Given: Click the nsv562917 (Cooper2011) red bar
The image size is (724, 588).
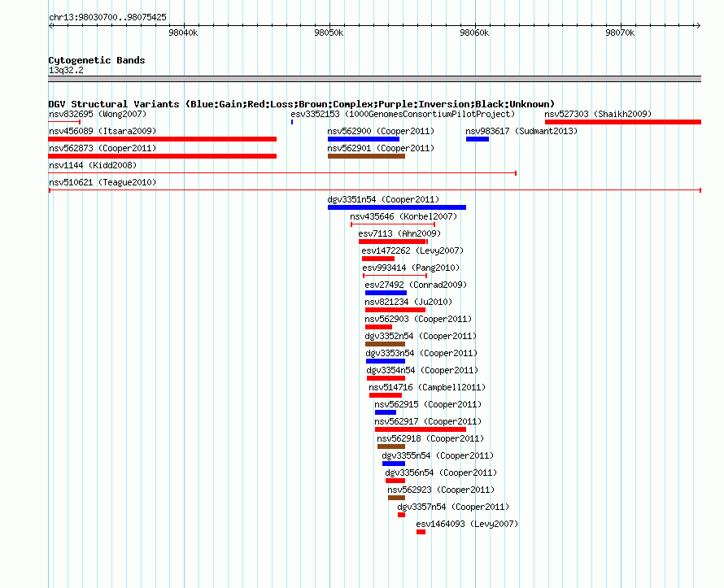Looking at the screenshot, I should [x=421, y=429].
